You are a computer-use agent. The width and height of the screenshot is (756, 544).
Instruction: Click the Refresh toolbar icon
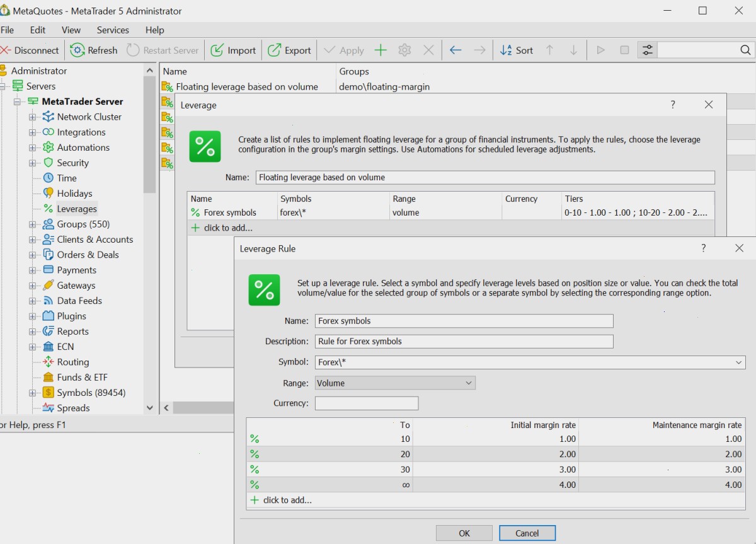77,50
